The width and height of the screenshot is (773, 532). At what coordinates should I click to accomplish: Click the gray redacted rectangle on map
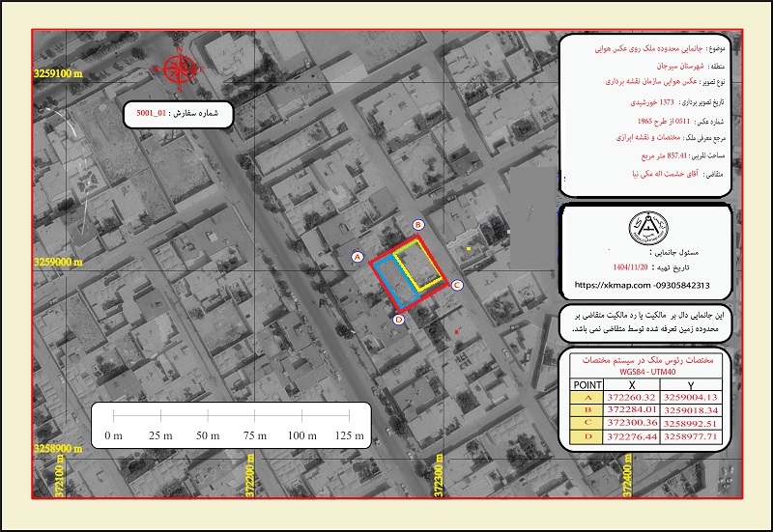click(532, 218)
